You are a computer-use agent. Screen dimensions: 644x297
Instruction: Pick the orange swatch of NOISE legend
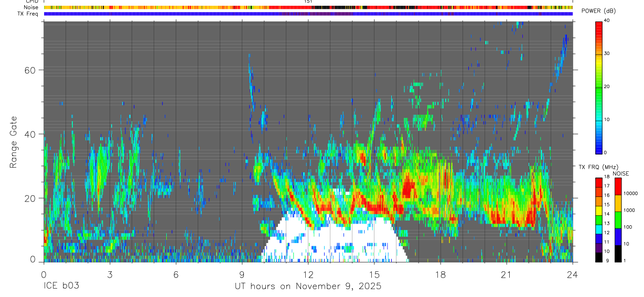(x=618, y=203)
